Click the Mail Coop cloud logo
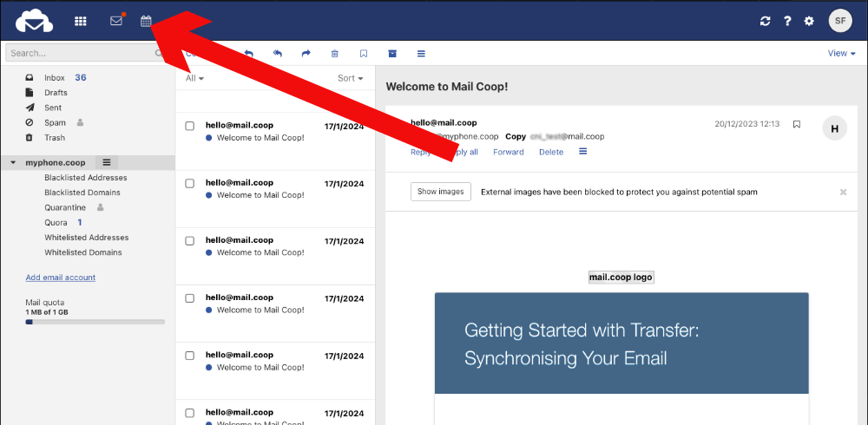Image resolution: width=868 pixels, height=425 pixels. coord(35,21)
